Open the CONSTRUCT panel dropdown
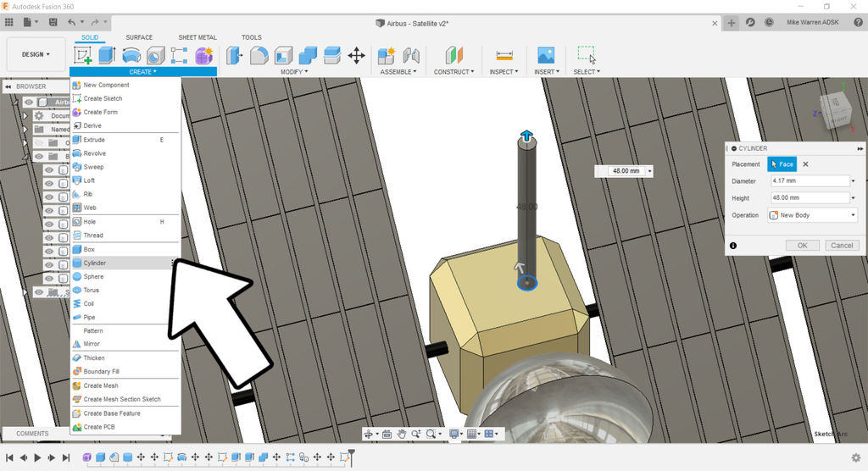This screenshot has height=471, width=868. click(x=454, y=72)
